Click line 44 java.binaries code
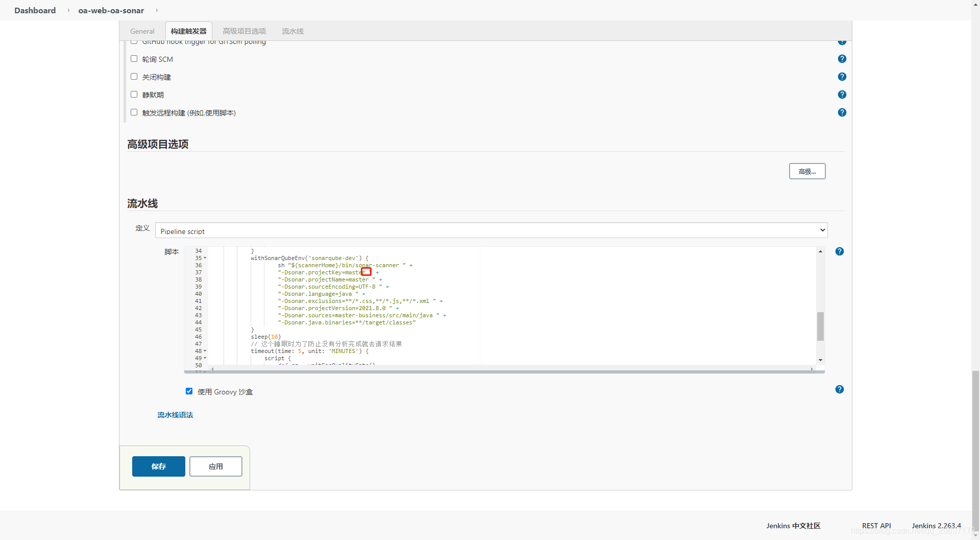This screenshot has width=980, height=540. tap(347, 322)
